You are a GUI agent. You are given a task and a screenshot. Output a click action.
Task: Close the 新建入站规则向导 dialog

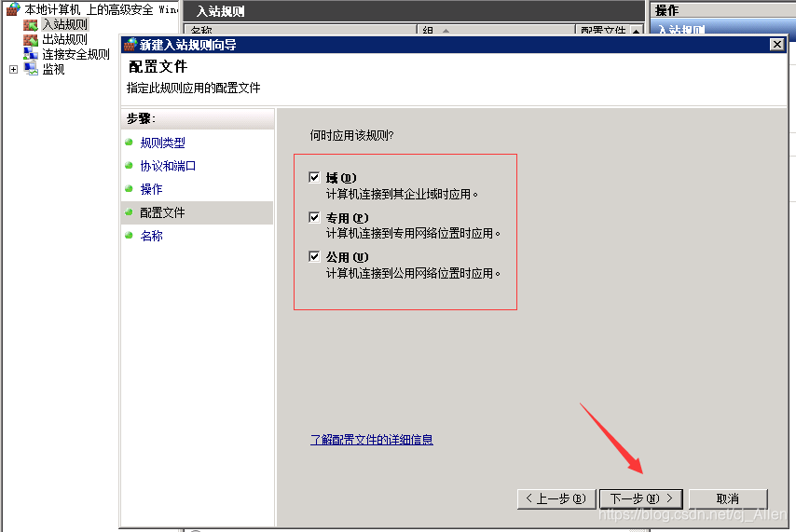[776, 44]
